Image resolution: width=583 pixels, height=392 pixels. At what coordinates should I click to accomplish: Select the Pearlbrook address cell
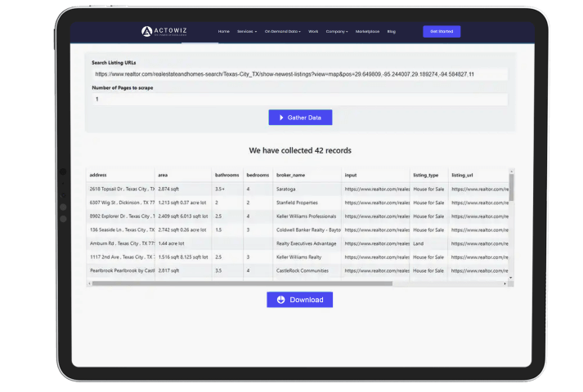click(121, 270)
